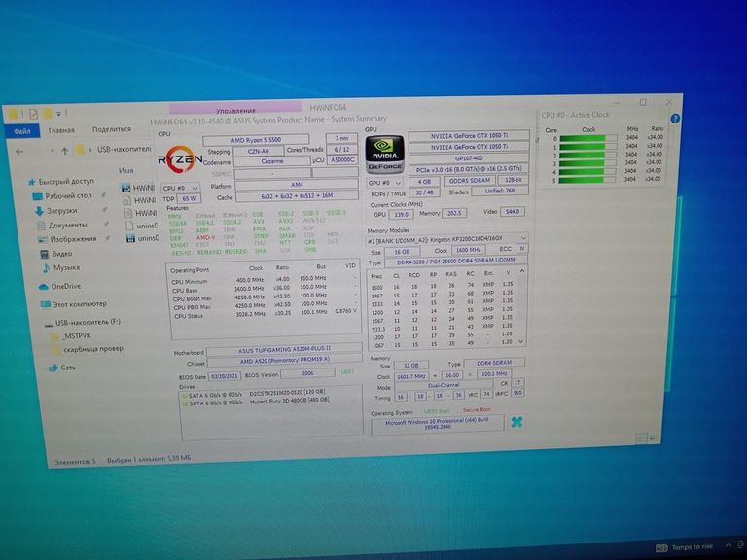The height and width of the screenshot is (560, 747).
Task: Click the Core 3 clock bar
Action: click(587, 163)
